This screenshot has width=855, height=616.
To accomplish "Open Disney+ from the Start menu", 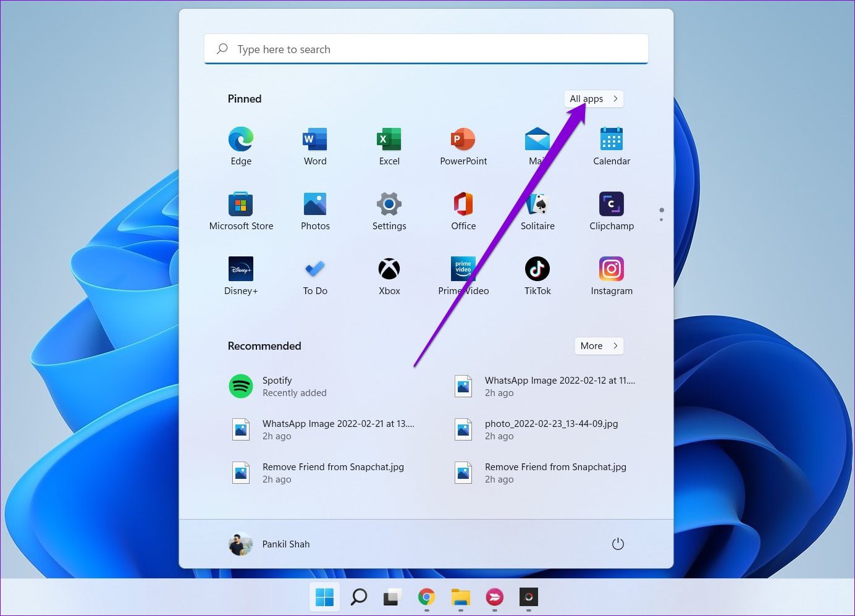I will point(240,275).
